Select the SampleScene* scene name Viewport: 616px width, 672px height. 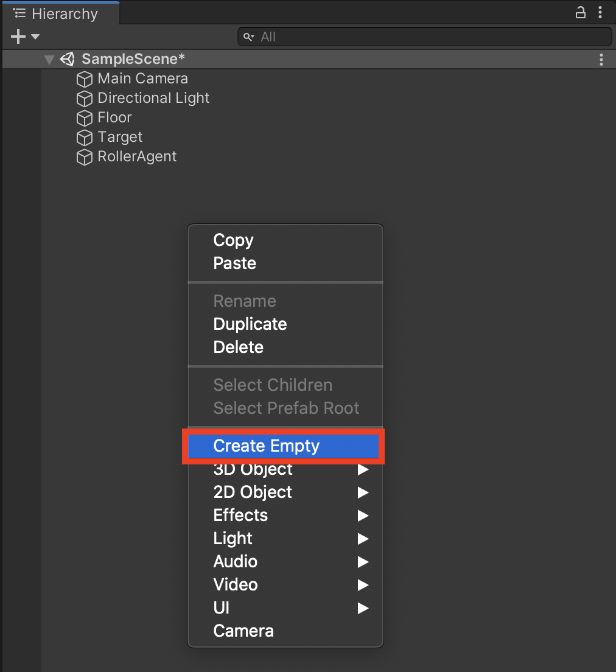pyautogui.click(x=133, y=58)
